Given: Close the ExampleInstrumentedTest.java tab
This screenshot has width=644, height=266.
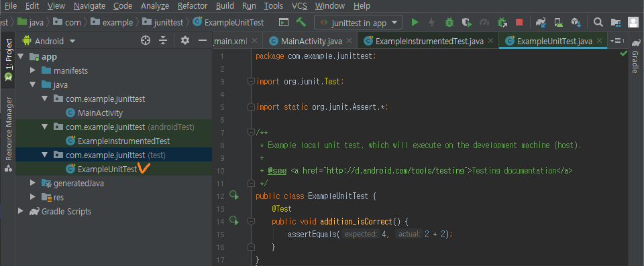Looking at the screenshot, I should [x=491, y=41].
